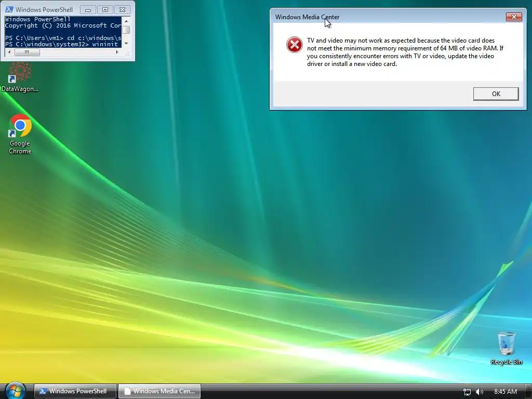Open the Windows Start orb

pyautogui.click(x=15, y=391)
